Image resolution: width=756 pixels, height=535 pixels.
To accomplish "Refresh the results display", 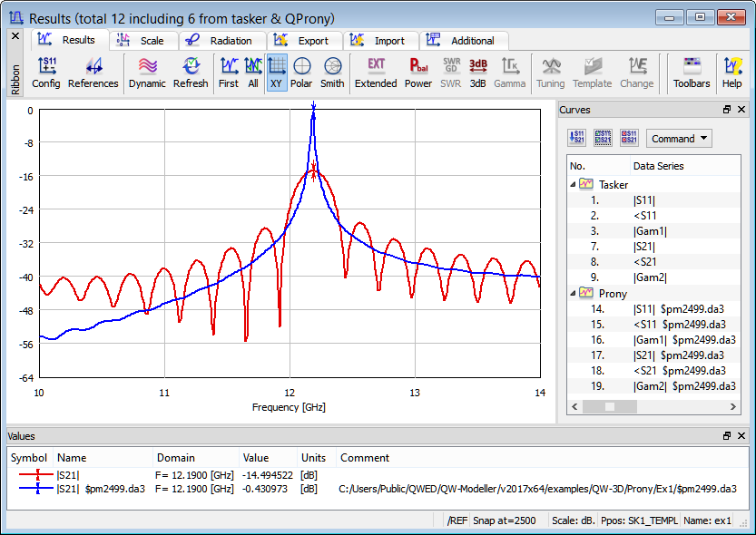I will click(191, 73).
